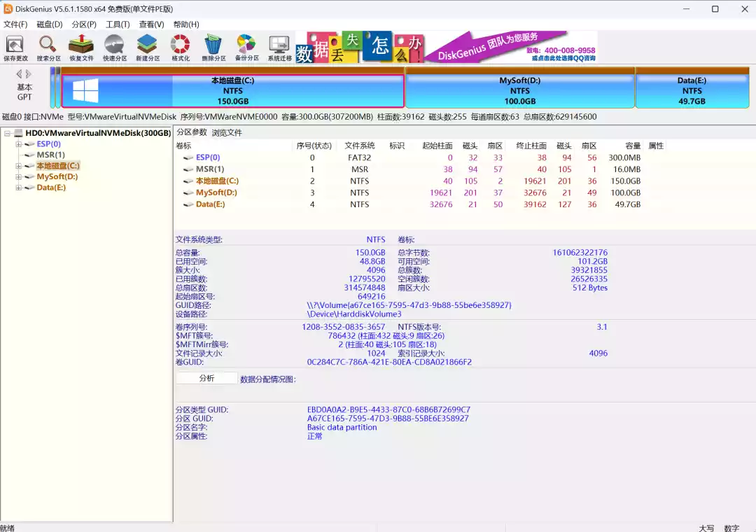756x532 pixels.
Task: Open the 备份分区 (Backup partition) tool
Action: pos(246,47)
